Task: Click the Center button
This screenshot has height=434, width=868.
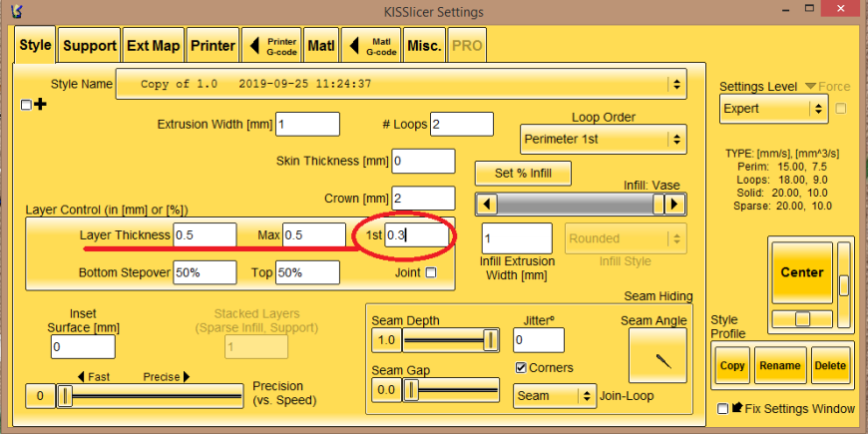Action: [802, 271]
